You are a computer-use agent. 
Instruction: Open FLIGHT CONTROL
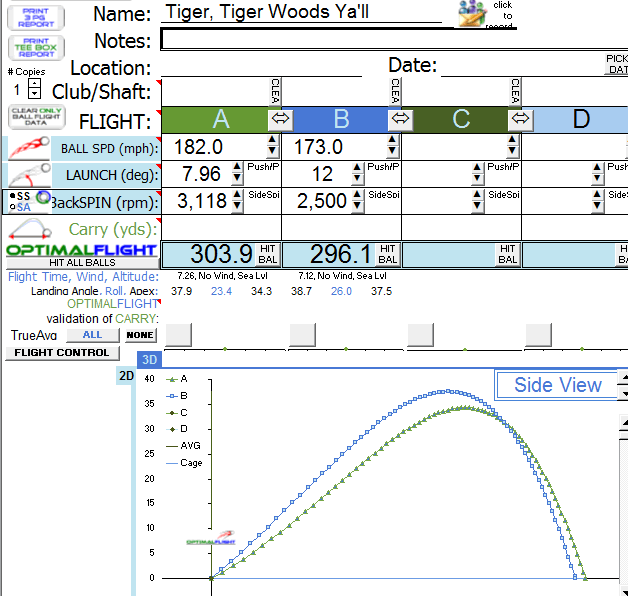62,353
